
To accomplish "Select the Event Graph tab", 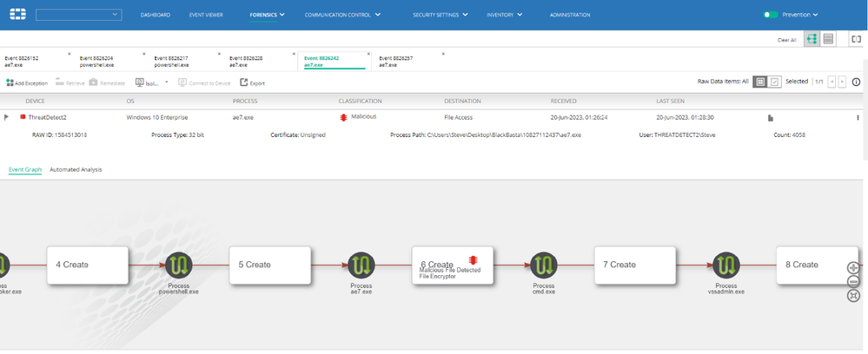I will 25,170.
